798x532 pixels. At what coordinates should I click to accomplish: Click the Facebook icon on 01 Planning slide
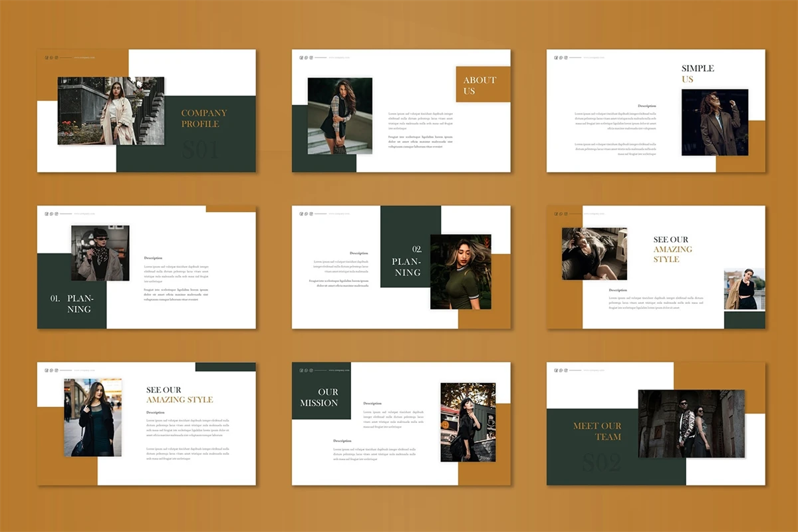click(x=47, y=214)
